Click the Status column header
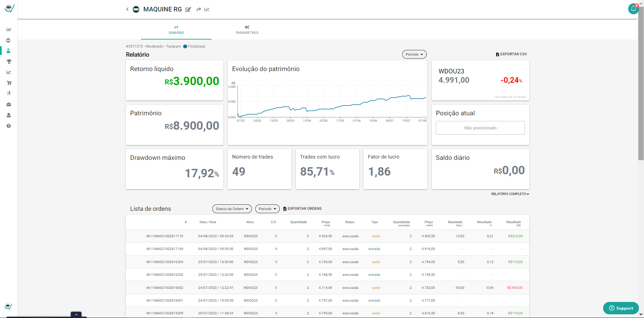The width and height of the screenshot is (644, 318). [x=350, y=222]
